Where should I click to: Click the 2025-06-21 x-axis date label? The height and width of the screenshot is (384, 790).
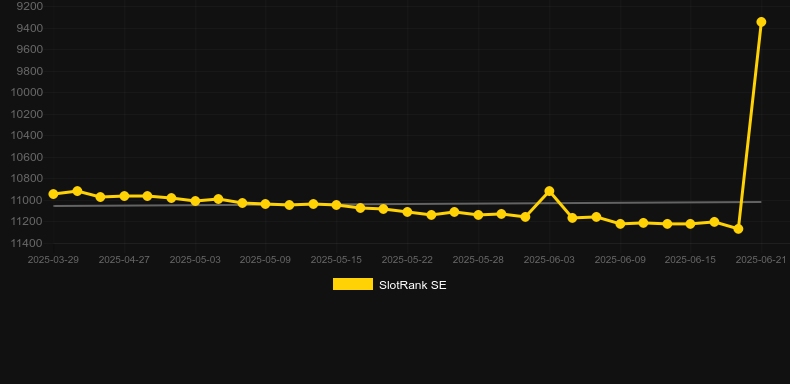click(761, 260)
